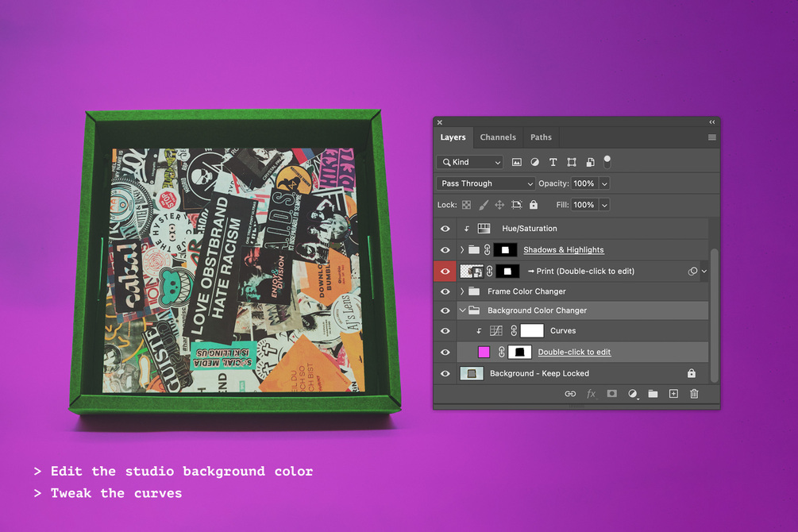Image resolution: width=798 pixels, height=532 pixels.
Task: Click the Link layers icon
Action: coord(570,394)
